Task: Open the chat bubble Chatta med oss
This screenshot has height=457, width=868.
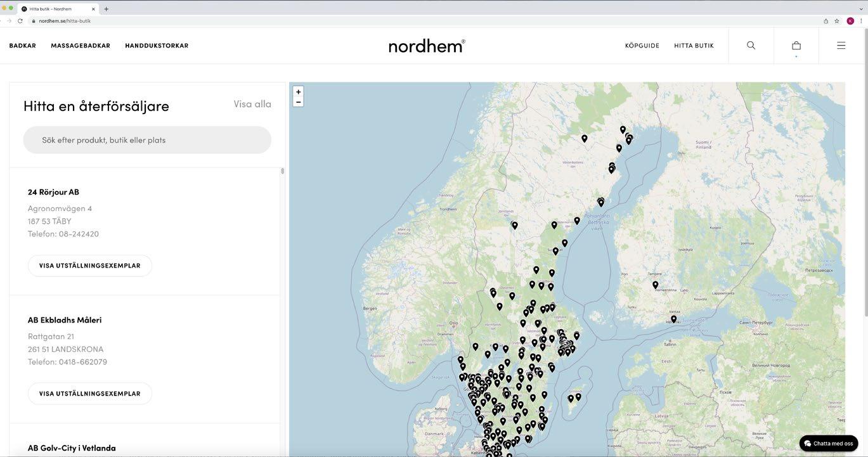Action: tap(829, 444)
